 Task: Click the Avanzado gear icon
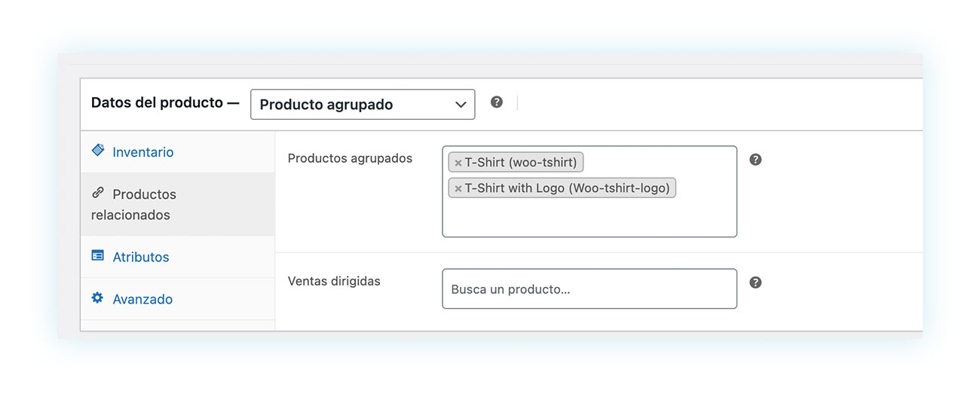pos(98,298)
